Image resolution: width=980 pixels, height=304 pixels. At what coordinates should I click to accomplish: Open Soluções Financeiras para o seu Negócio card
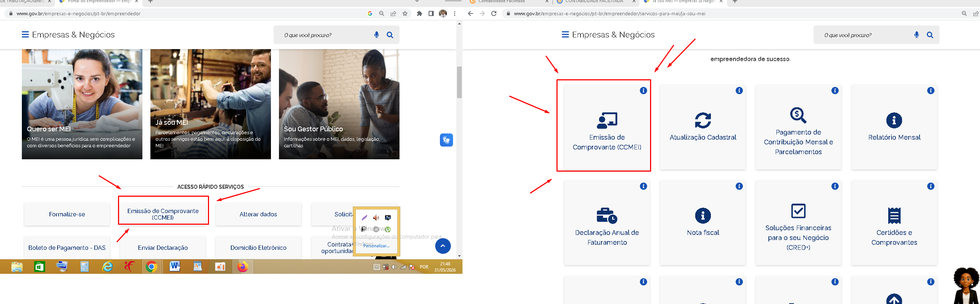(798, 222)
